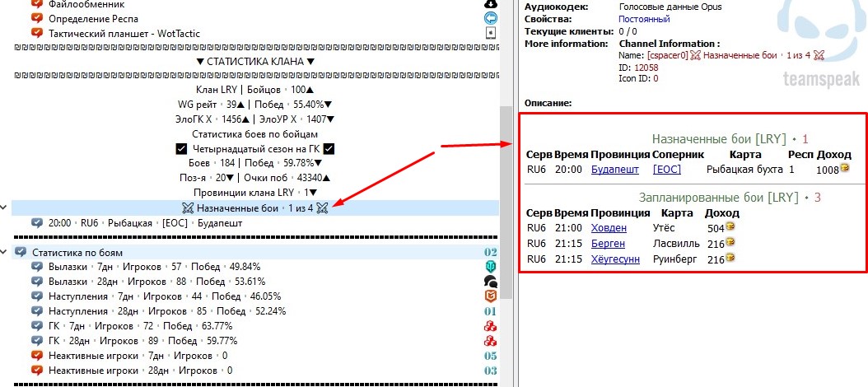Click the blue arrow icon beside Определение Респа

pyautogui.click(x=491, y=18)
